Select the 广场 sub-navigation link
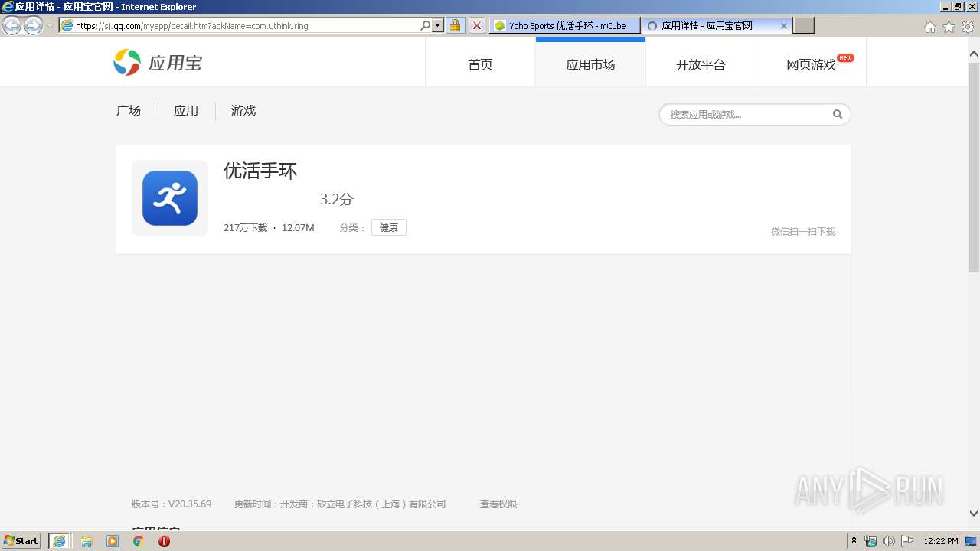This screenshot has width=980, height=551. coord(129,111)
